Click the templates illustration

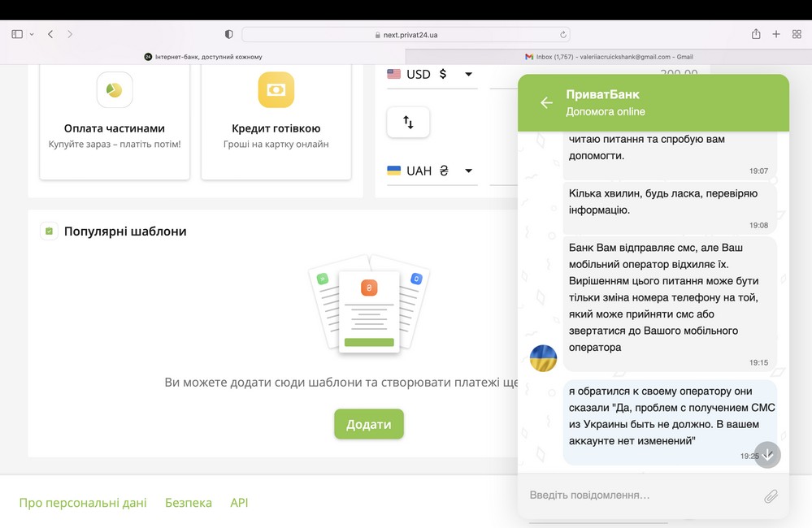click(369, 304)
